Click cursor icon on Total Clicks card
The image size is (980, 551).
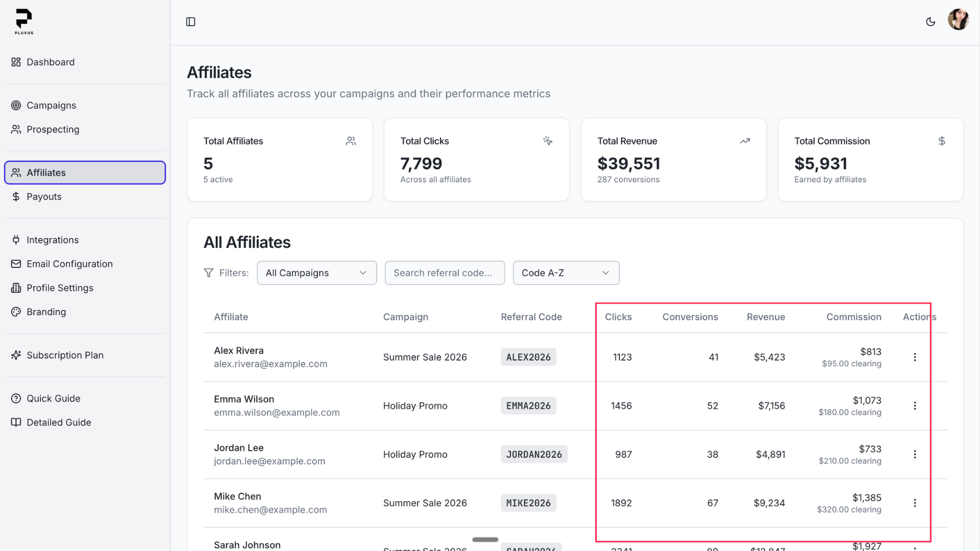click(x=548, y=141)
